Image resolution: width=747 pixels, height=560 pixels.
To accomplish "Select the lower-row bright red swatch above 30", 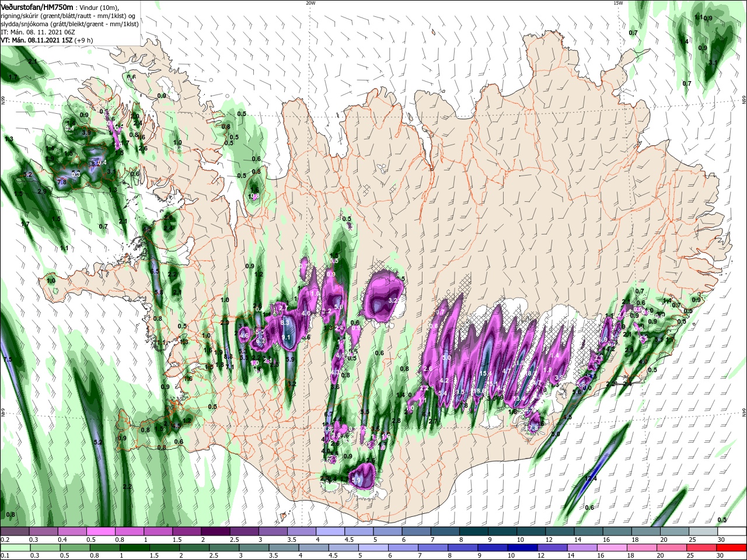I will (732, 548).
